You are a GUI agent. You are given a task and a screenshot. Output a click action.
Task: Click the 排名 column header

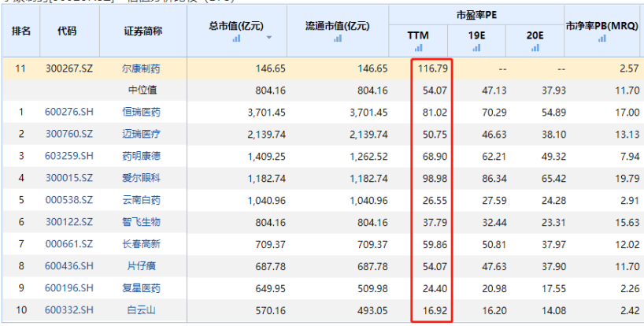[21, 31]
